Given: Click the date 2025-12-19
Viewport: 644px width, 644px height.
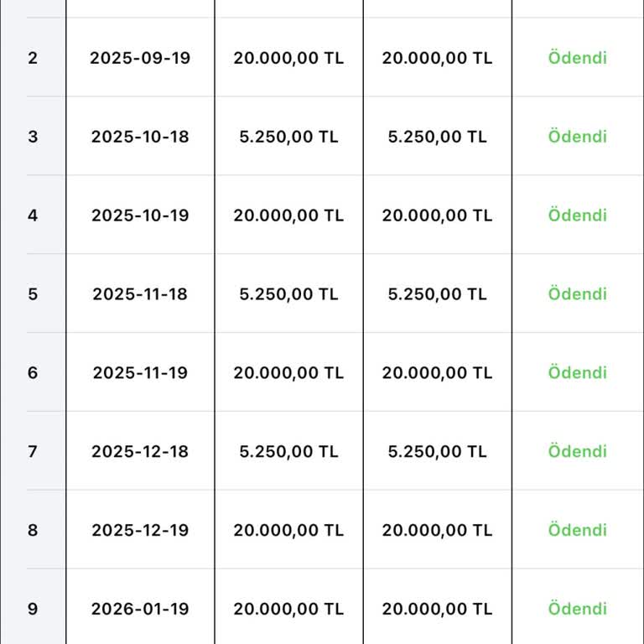Looking at the screenshot, I should point(140,530).
